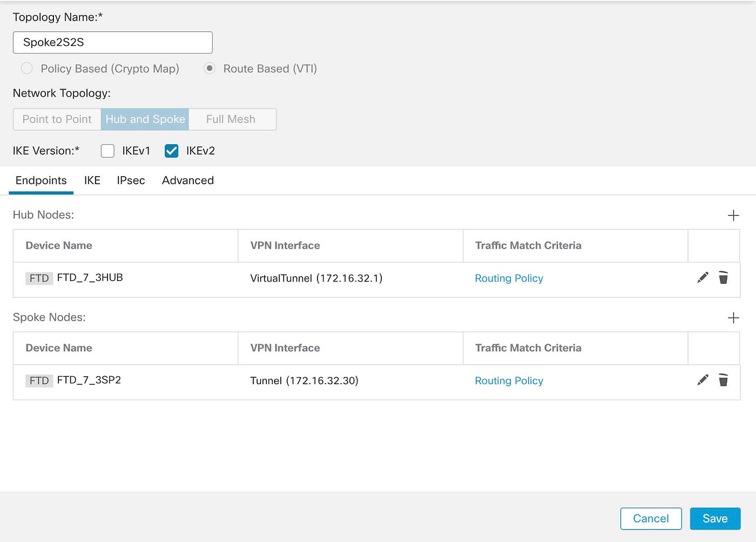This screenshot has width=756, height=542.
Task: Cancel the topology configuration
Action: coord(651,518)
